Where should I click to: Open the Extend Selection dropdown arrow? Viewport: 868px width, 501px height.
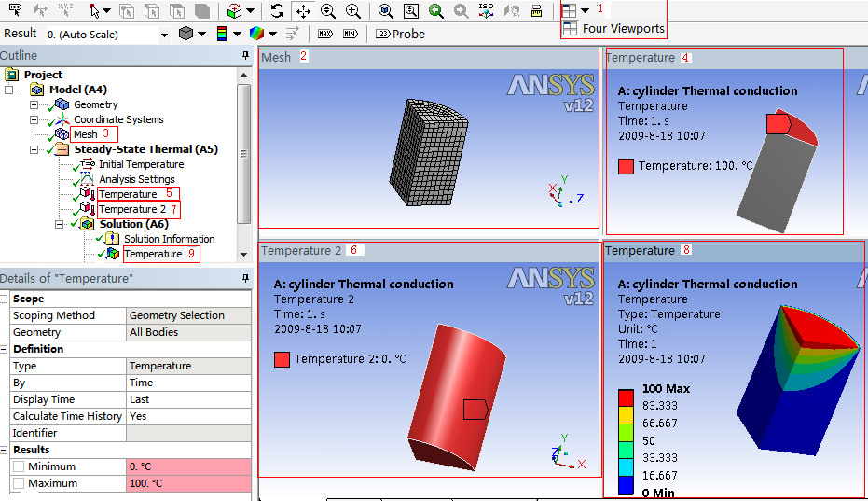[250, 10]
